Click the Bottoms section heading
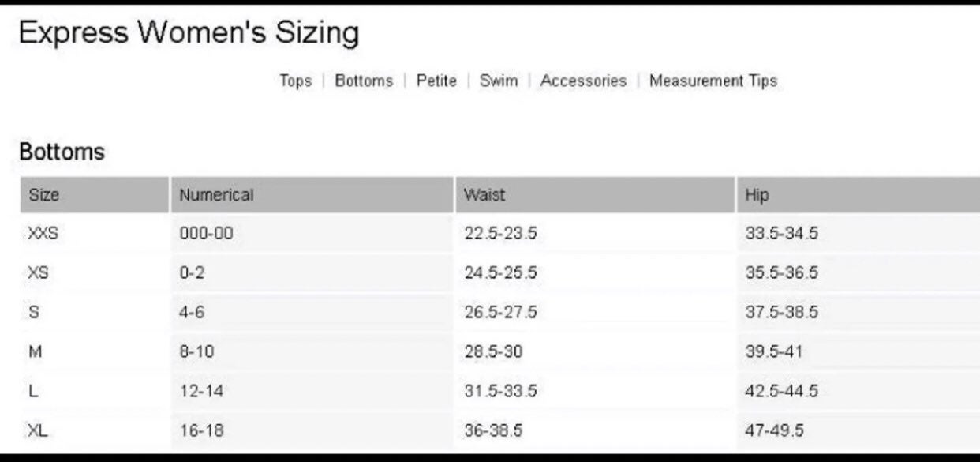This screenshot has height=462, width=980. [62, 152]
